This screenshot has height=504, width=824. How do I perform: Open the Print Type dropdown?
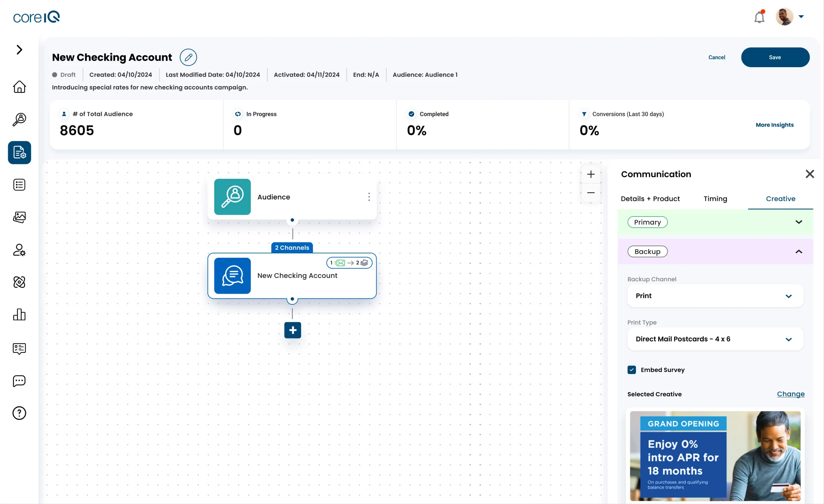pos(715,339)
